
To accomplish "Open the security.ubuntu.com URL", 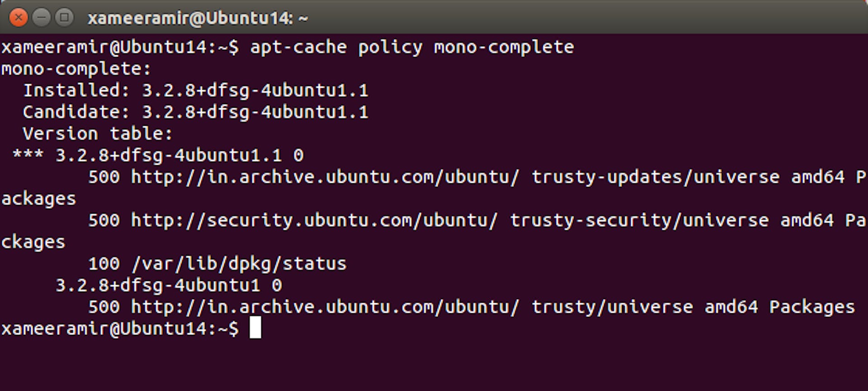I will (314, 220).
